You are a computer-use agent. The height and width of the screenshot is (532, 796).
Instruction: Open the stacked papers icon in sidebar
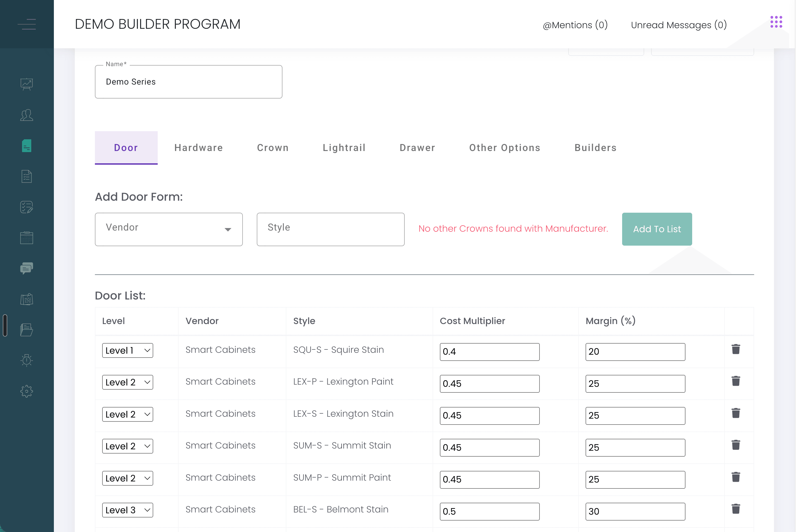[x=27, y=330]
